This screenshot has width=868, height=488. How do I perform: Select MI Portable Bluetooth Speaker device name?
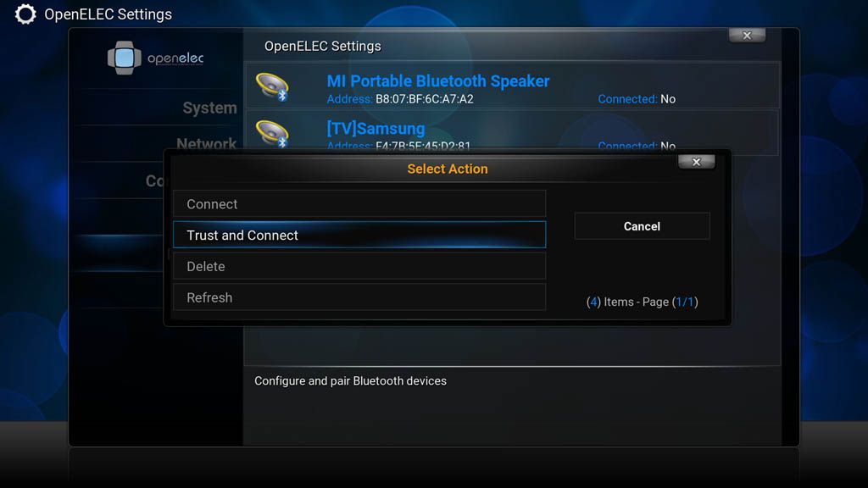(x=438, y=81)
